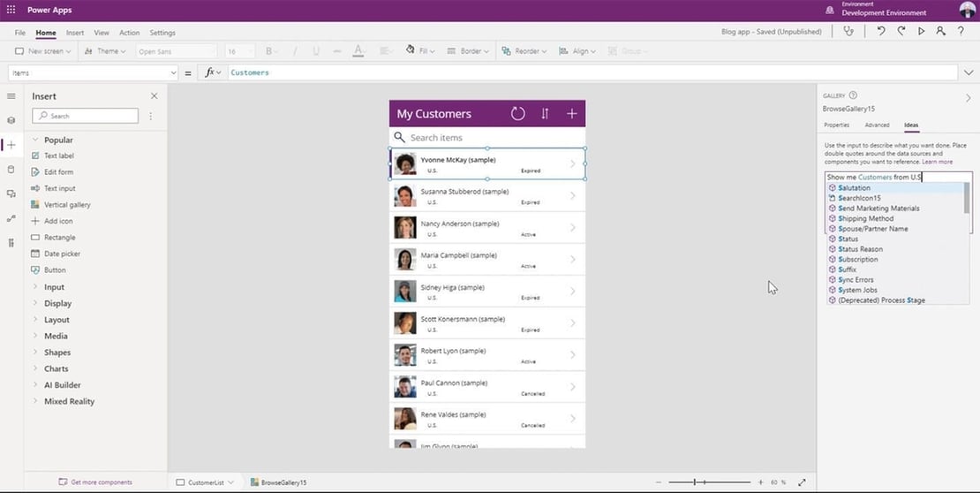This screenshot has width=980, height=493.
Task: Open the Settings menu
Action: 162,33
